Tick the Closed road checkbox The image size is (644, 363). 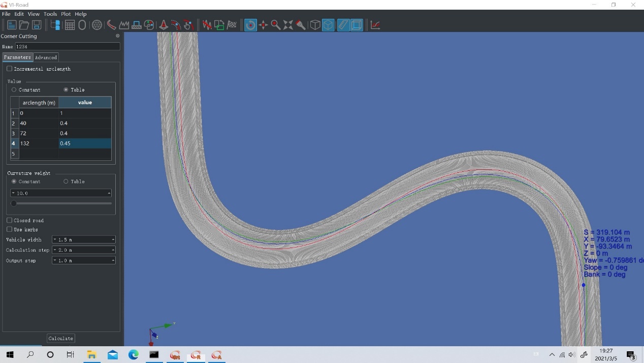[x=9, y=220]
